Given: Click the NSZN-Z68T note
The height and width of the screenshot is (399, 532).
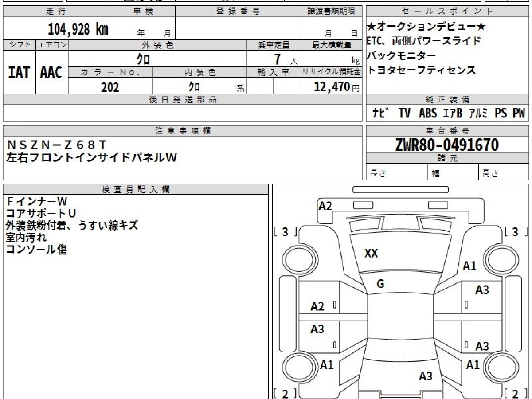Looking at the screenshot, I should [56, 145].
